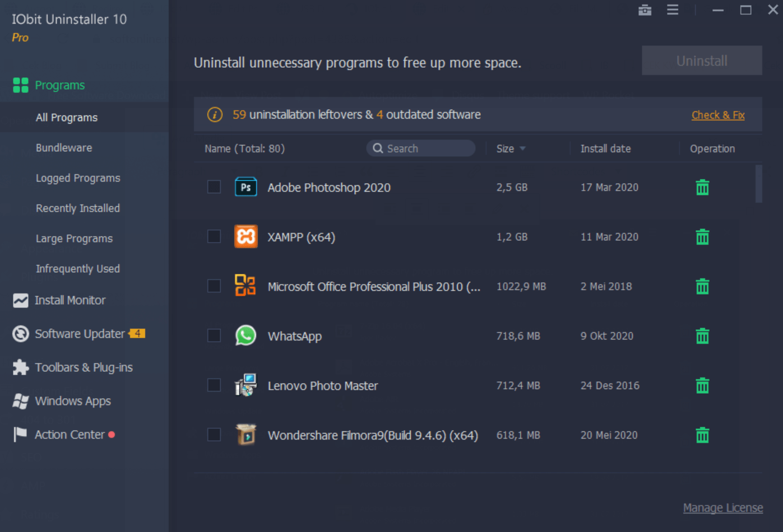Click the program list vertical scrollbar thumb

pos(759,184)
